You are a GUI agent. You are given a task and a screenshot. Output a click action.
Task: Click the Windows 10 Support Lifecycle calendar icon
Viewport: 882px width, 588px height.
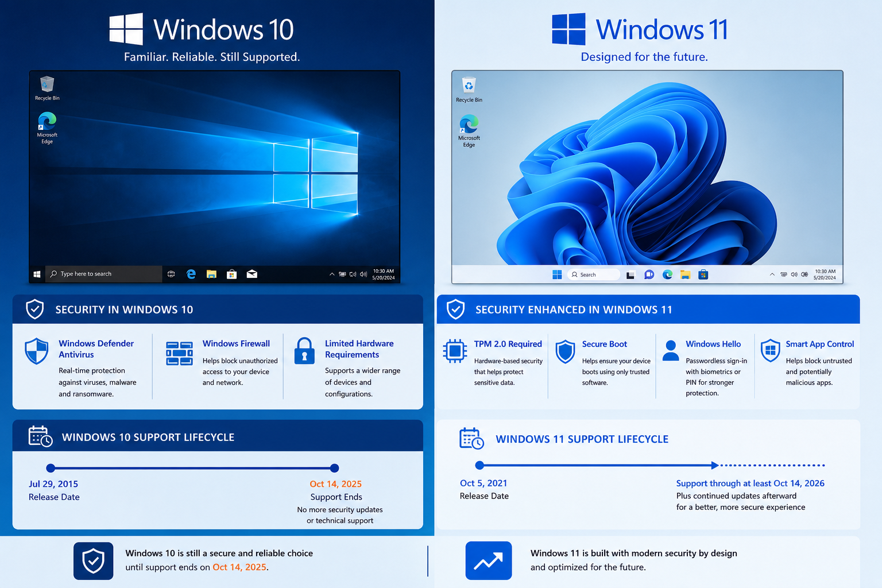click(x=40, y=436)
